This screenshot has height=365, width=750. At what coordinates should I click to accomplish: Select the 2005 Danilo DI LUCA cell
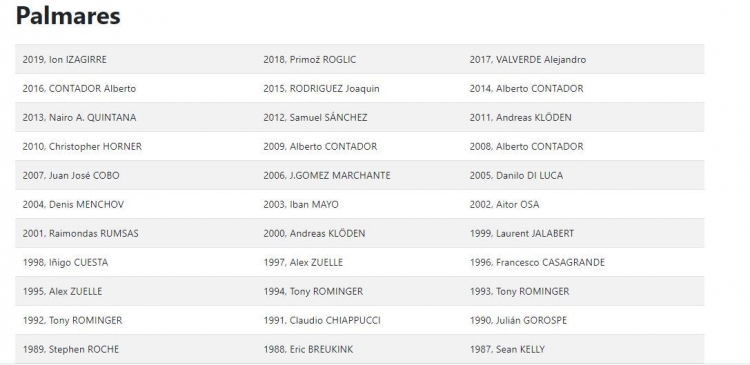[x=516, y=176]
